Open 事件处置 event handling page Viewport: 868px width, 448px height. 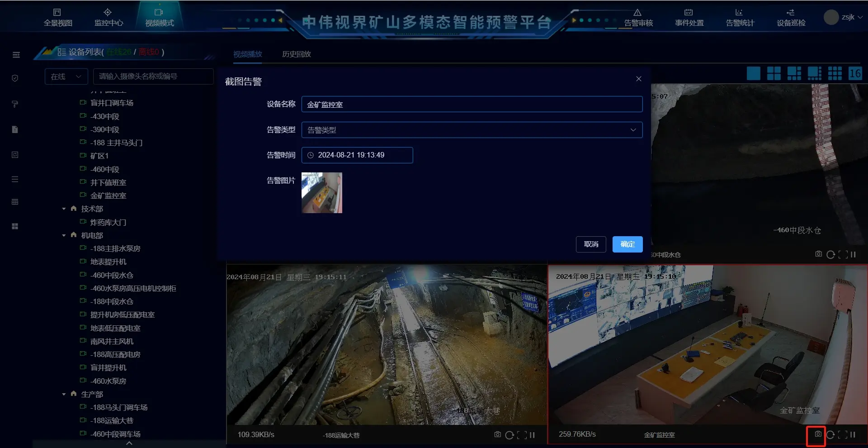[x=689, y=17]
